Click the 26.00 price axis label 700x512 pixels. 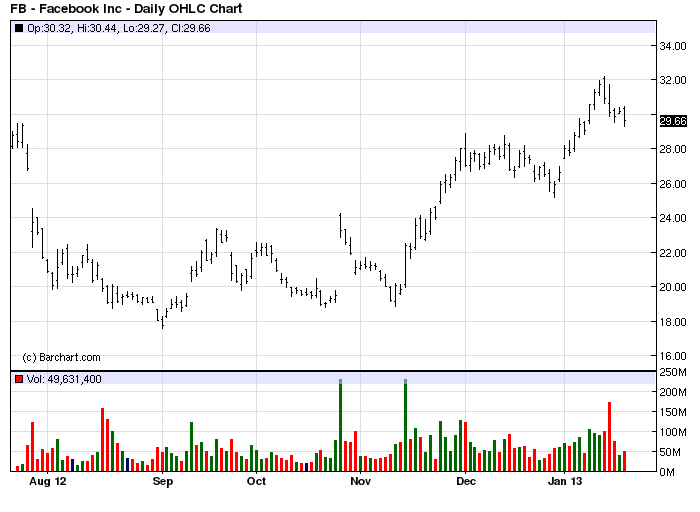point(673,184)
